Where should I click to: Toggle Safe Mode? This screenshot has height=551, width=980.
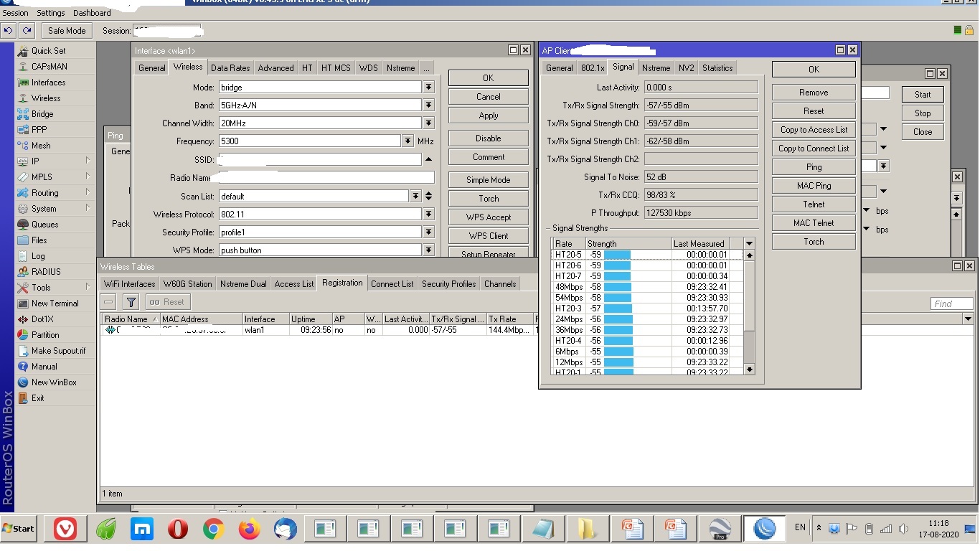[x=67, y=31]
